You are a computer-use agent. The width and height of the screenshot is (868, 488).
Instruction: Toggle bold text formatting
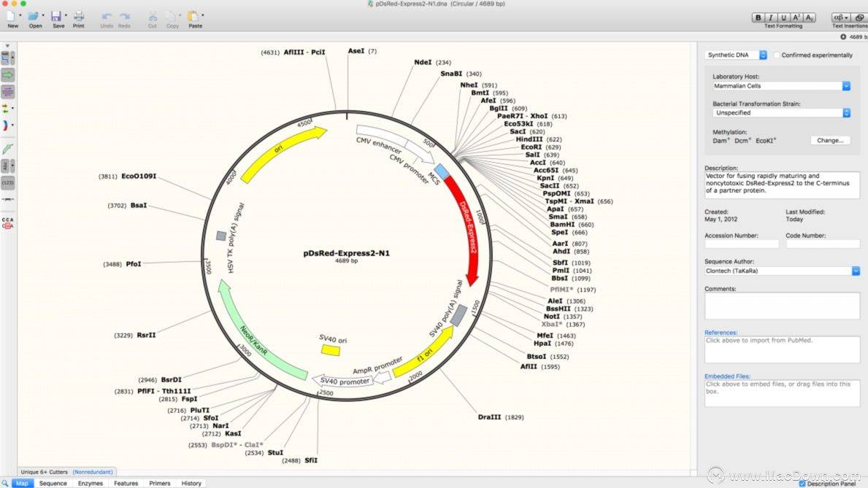759,16
